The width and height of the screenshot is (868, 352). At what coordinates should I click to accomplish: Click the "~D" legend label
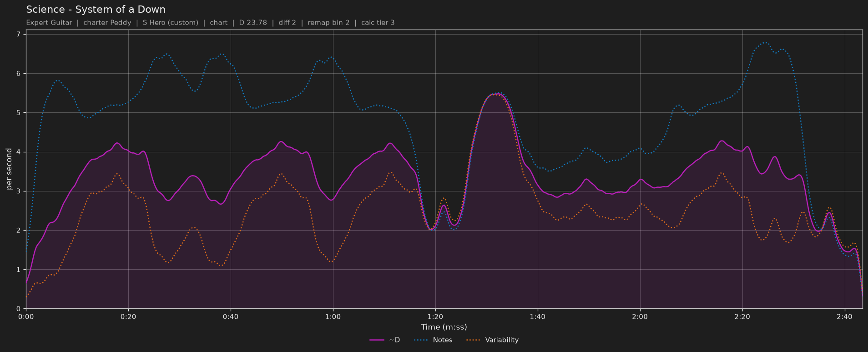click(x=394, y=340)
